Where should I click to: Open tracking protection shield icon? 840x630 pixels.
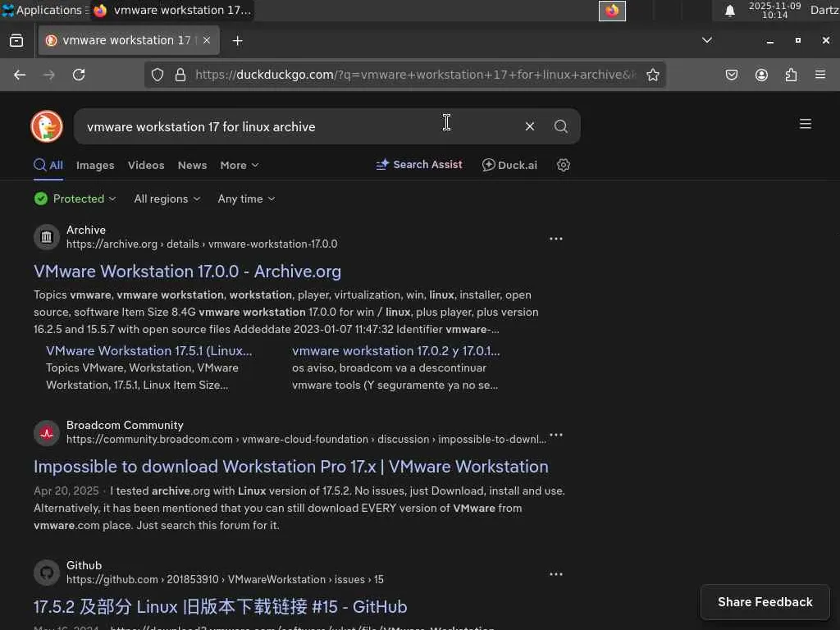pos(157,75)
